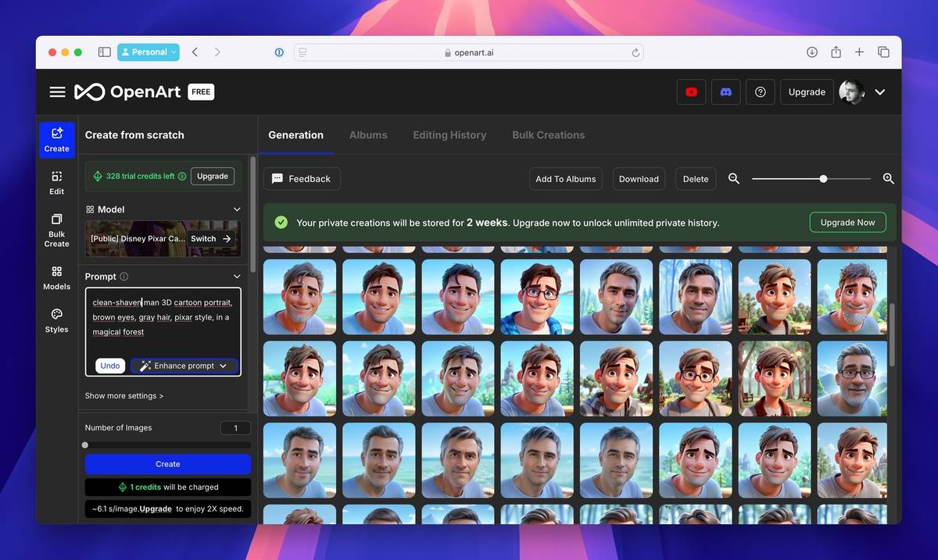Screen dimensions: 938x560
Task: Click the Safari address bar openart.ai
Action: (469, 53)
